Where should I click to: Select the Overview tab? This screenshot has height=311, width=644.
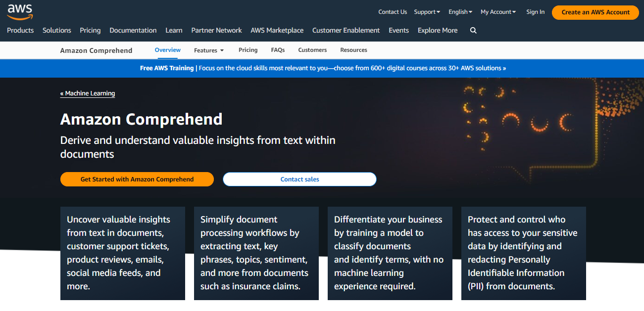(168, 50)
